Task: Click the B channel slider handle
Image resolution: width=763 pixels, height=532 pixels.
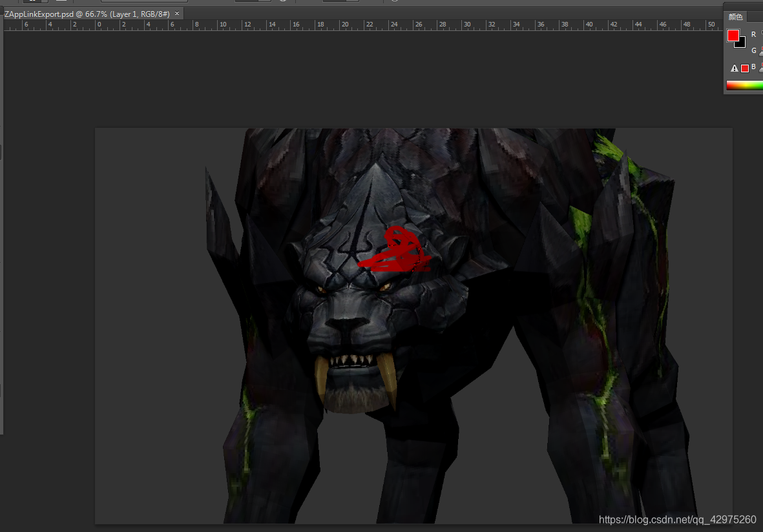Action: pyautogui.click(x=761, y=70)
